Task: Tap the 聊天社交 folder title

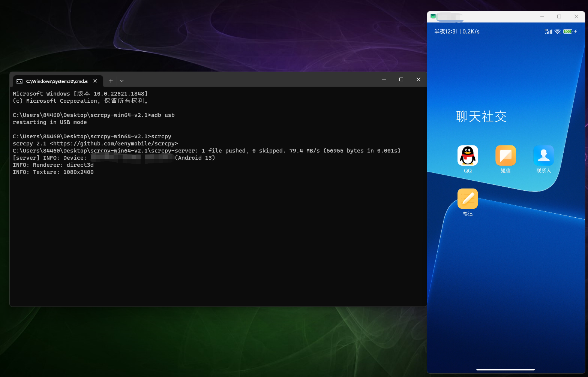Action: click(x=481, y=117)
